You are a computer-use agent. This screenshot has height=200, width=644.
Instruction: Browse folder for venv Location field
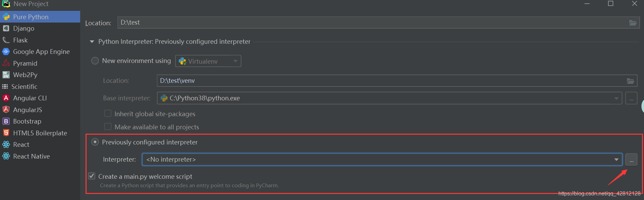point(631,81)
